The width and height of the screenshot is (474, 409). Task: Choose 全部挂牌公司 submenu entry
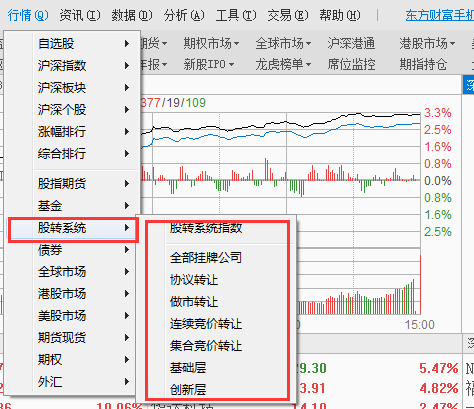tap(206, 257)
